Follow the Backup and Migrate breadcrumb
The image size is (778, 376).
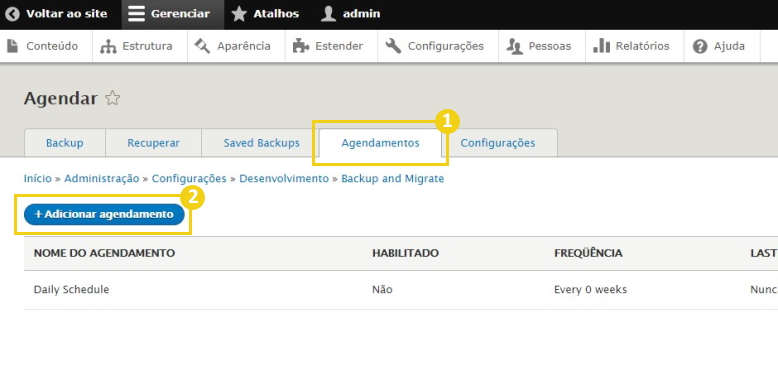coord(392,179)
